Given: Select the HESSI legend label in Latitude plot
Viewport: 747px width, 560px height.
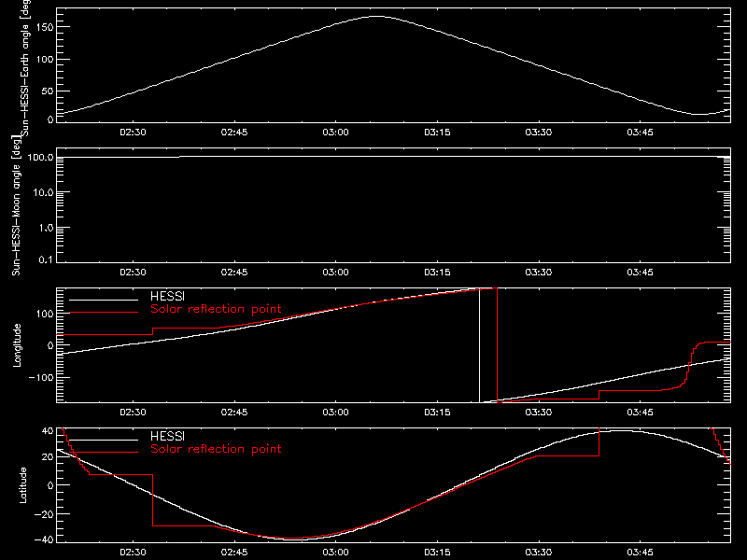Looking at the screenshot, I should pos(167,436).
